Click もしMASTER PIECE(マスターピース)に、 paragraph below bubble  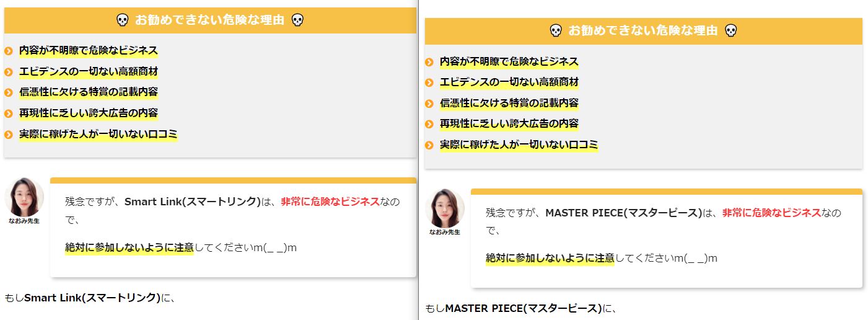pos(522,308)
